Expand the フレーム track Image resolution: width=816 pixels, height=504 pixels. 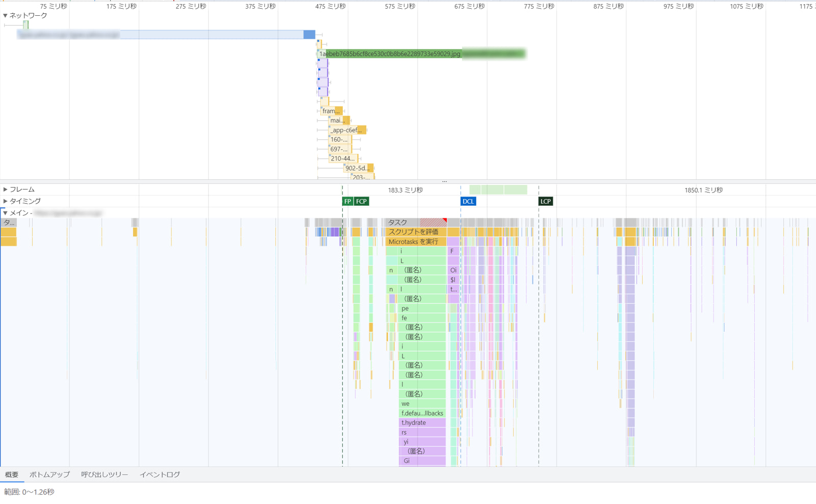[6, 190]
